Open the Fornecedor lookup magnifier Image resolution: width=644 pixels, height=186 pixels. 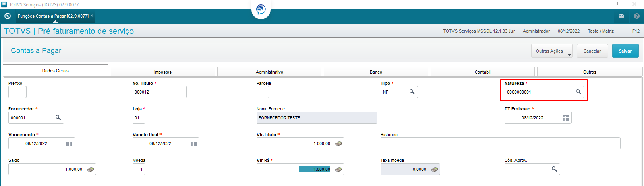58,118
